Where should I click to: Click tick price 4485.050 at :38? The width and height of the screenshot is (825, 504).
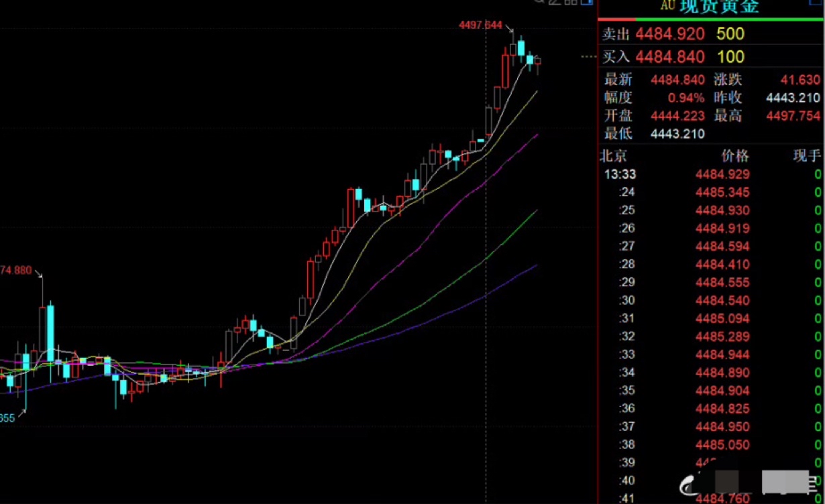tap(722, 445)
